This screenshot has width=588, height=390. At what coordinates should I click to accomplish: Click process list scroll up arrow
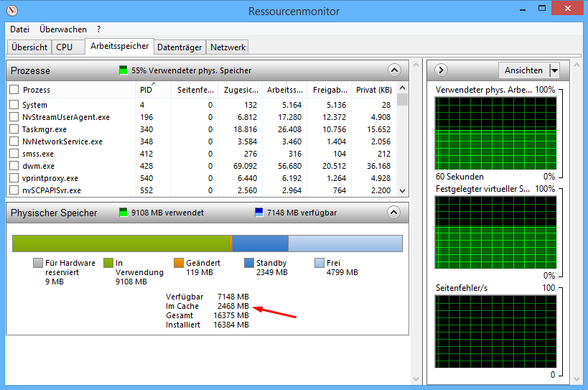click(x=402, y=88)
